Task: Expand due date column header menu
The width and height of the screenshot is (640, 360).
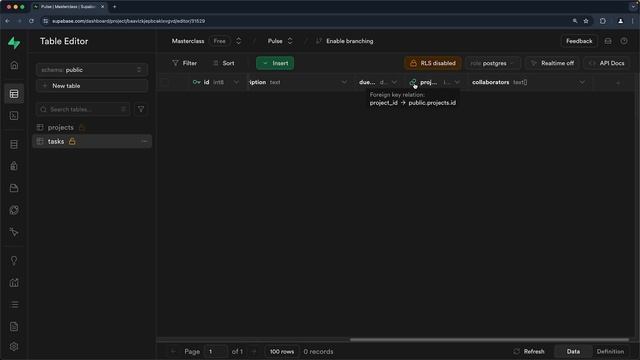Action: 394,82
